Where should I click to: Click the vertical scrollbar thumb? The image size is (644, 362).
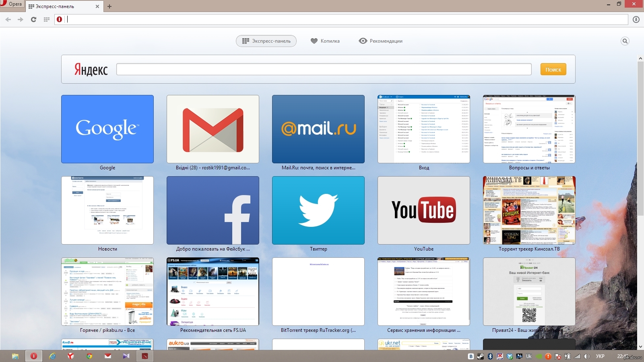coord(640,139)
